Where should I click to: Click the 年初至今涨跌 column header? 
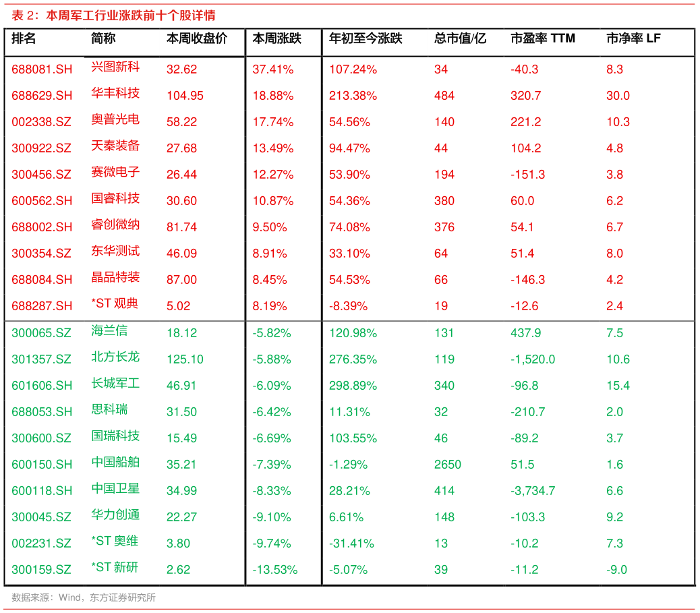click(366, 39)
